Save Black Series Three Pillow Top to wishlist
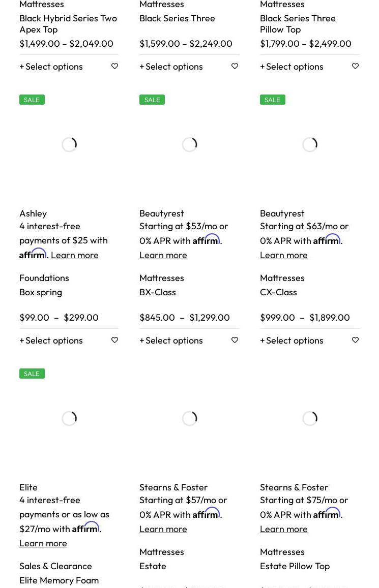 355,66
